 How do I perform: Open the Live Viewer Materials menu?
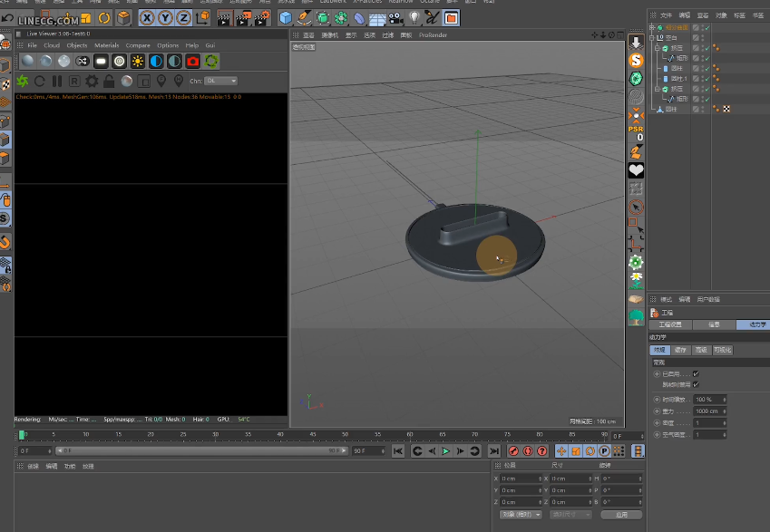click(x=106, y=45)
